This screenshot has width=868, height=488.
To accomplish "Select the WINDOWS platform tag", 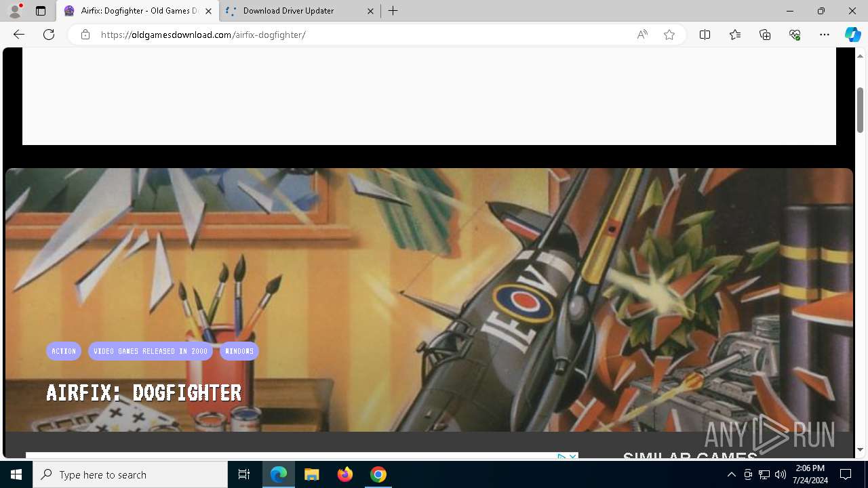I will pyautogui.click(x=239, y=351).
